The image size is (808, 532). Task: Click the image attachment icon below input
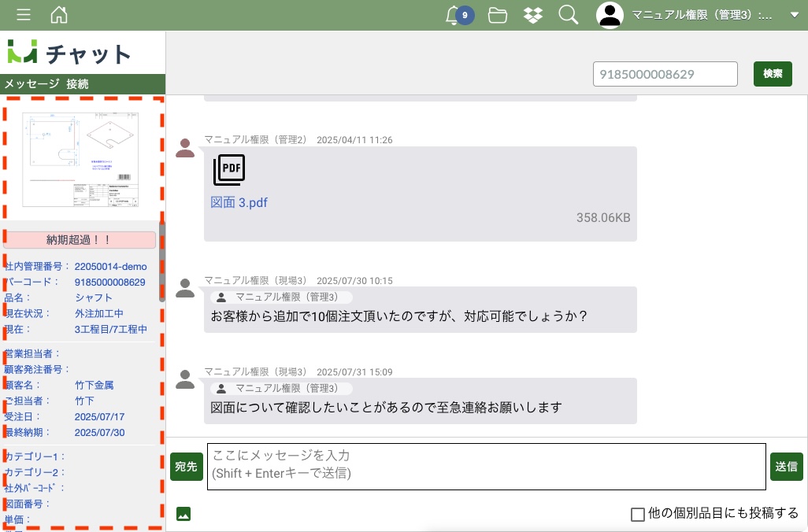point(183,514)
